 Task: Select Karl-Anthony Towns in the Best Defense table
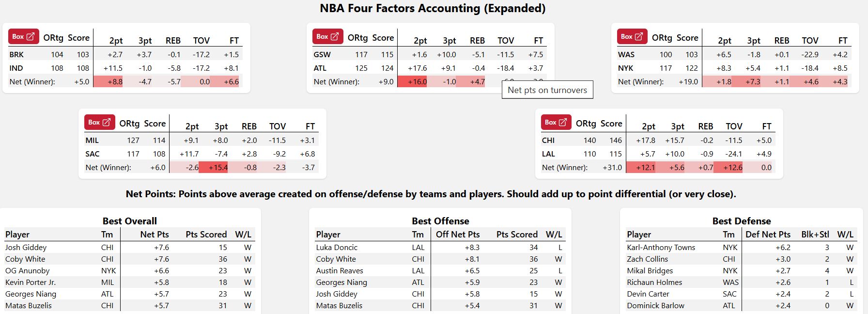point(661,248)
